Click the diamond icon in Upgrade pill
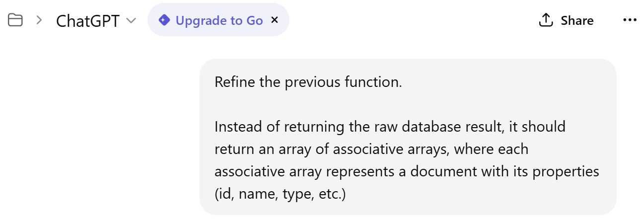 pyautogui.click(x=164, y=20)
